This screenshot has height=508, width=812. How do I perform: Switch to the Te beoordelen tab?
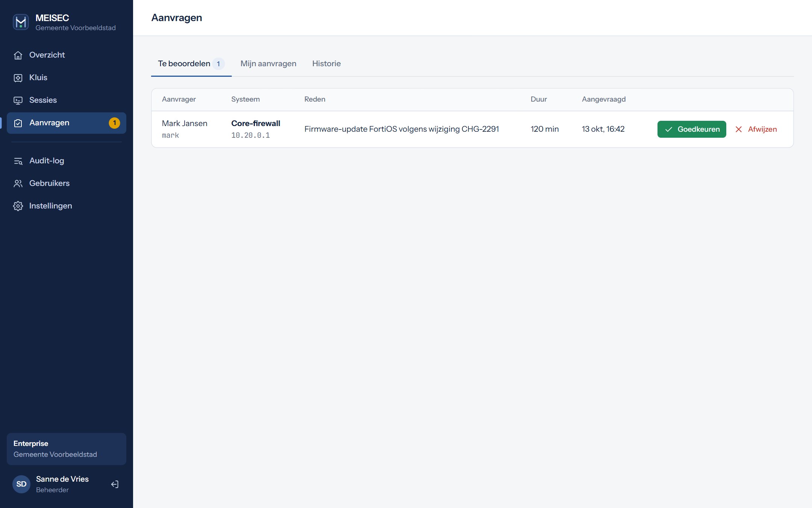pyautogui.click(x=191, y=64)
